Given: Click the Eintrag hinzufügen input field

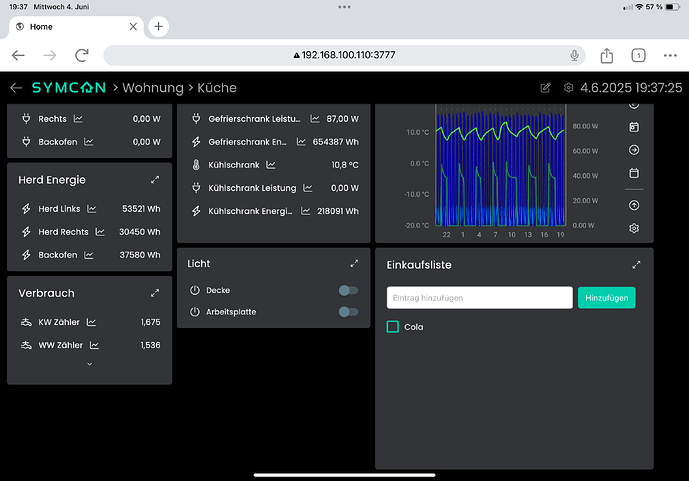Looking at the screenshot, I should click(479, 298).
